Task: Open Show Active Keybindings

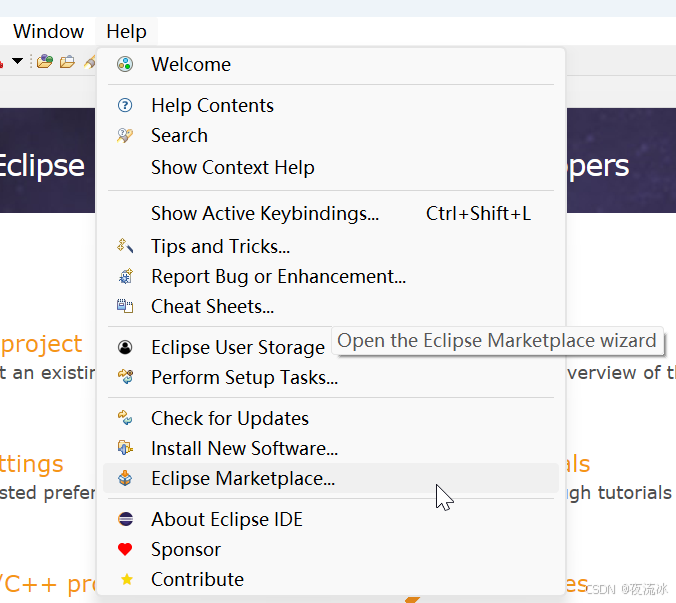Action: coord(331,214)
